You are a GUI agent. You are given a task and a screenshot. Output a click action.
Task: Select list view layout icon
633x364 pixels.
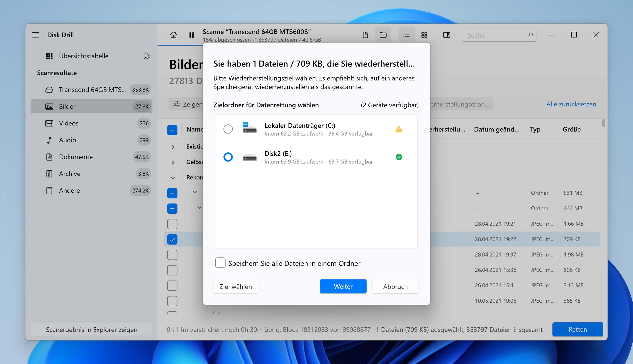point(406,35)
